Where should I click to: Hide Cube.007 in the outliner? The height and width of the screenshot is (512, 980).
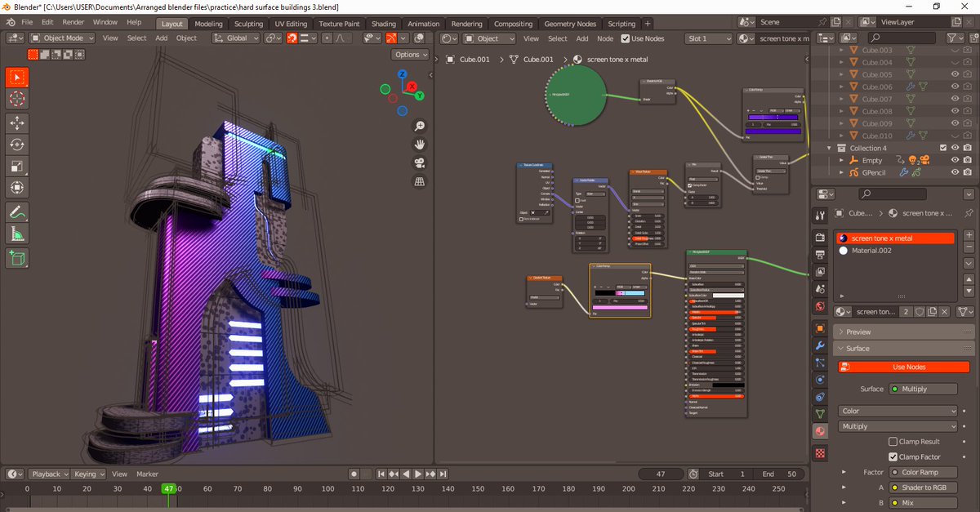(x=955, y=99)
